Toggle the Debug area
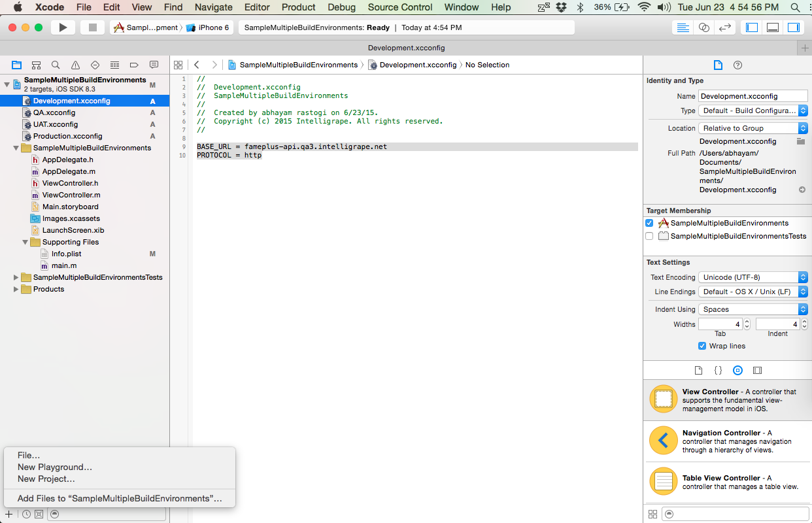812x523 pixels. (773, 27)
